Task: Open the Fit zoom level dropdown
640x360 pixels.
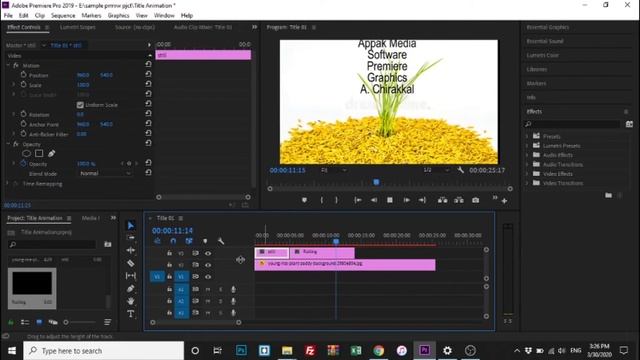Action: pos(333,170)
